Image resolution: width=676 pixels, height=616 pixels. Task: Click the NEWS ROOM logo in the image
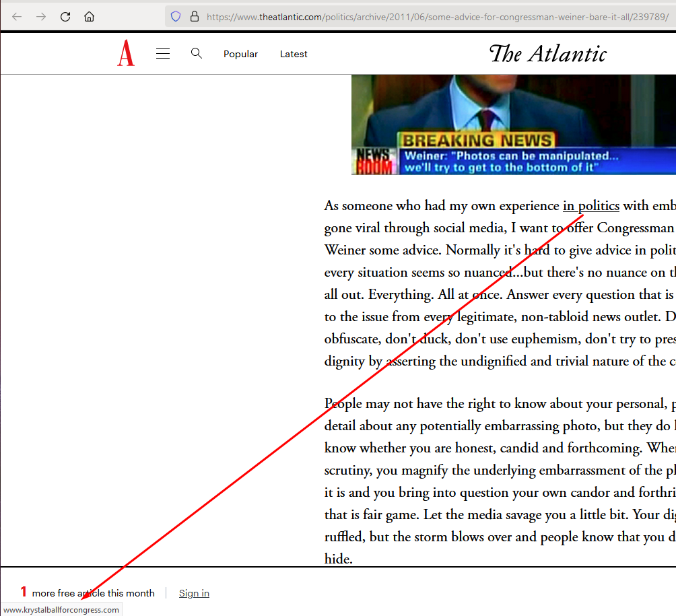point(373,162)
